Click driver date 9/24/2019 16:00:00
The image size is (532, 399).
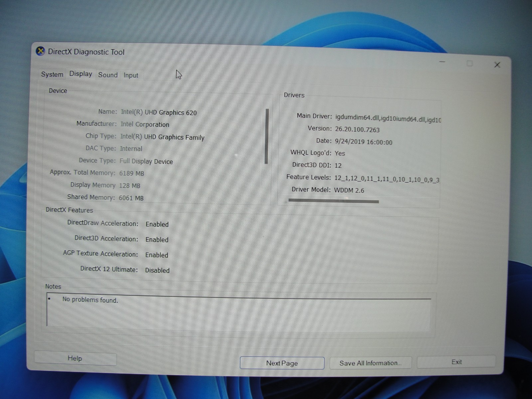pyautogui.click(x=363, y=142)
